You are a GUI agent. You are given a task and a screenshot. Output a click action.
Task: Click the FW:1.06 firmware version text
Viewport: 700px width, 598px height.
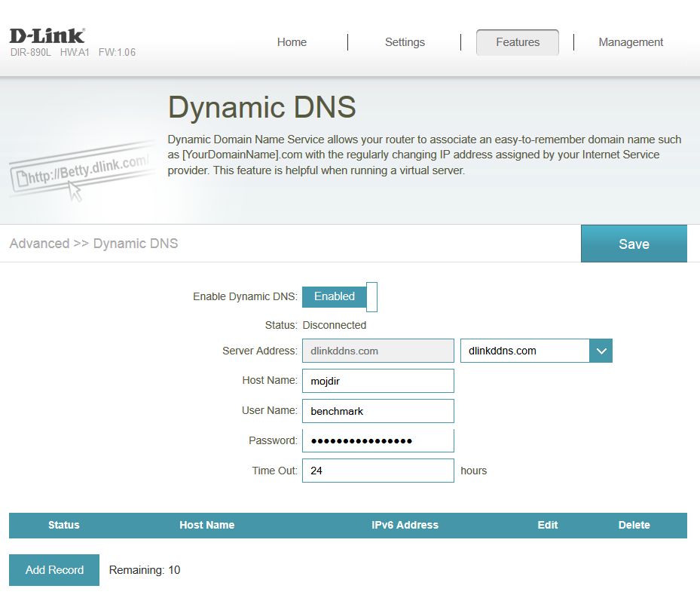click(117, 52)
